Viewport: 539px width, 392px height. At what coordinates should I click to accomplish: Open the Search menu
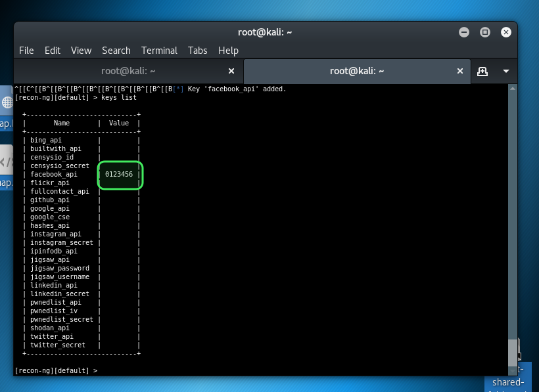click(x=116, y=51)
